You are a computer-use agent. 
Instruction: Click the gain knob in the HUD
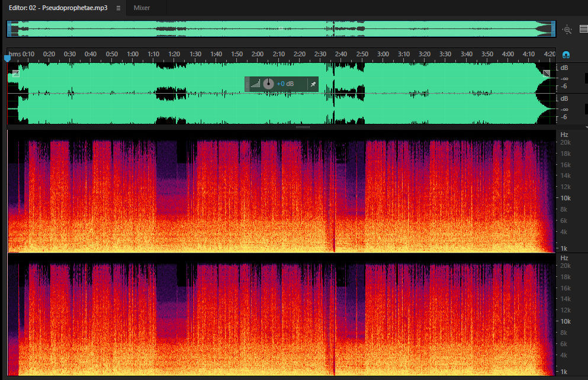[x=268, y=84]
